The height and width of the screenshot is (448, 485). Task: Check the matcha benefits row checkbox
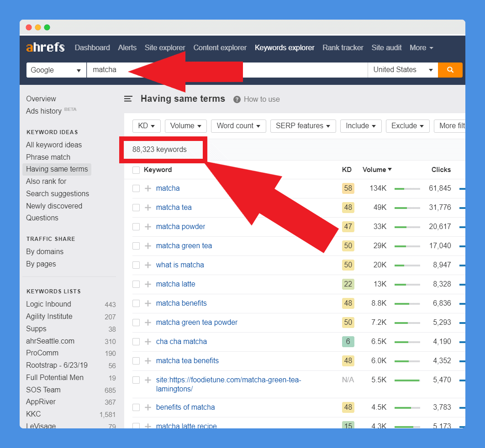[x=136, y=303]
